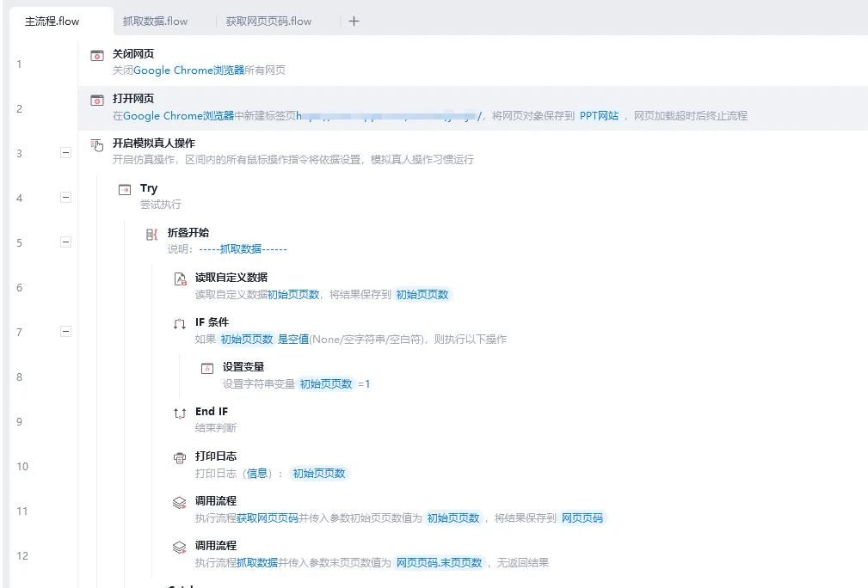The image size is (868, 588).
Task: Select the IF 条件 branch icon
Action: tap(178, 325)
